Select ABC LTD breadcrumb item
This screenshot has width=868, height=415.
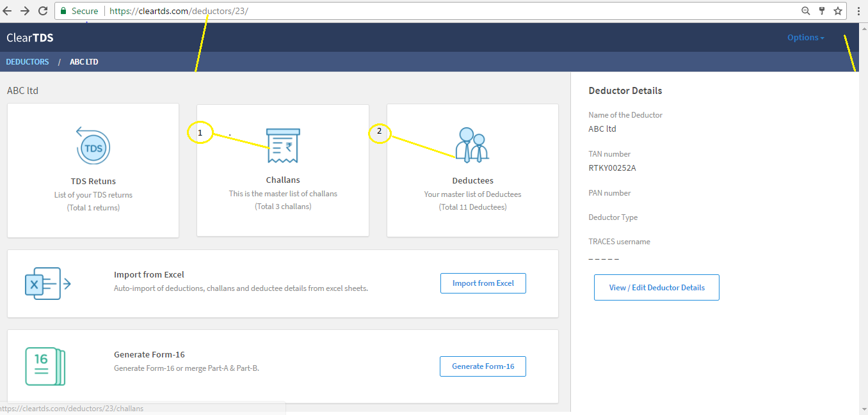[x=84, y=62]
